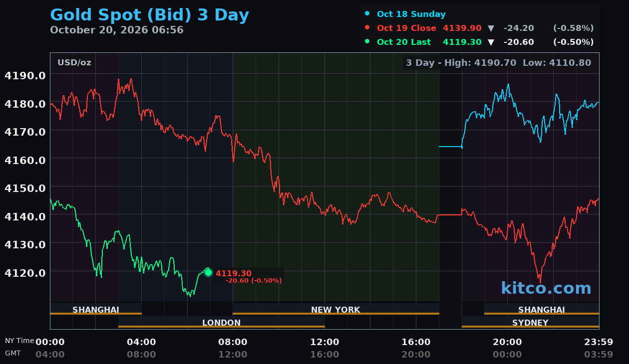The height and width of the screenshot is (364, 629).
Task: Click the GMT 20:00 label
Action: point(416,355)
